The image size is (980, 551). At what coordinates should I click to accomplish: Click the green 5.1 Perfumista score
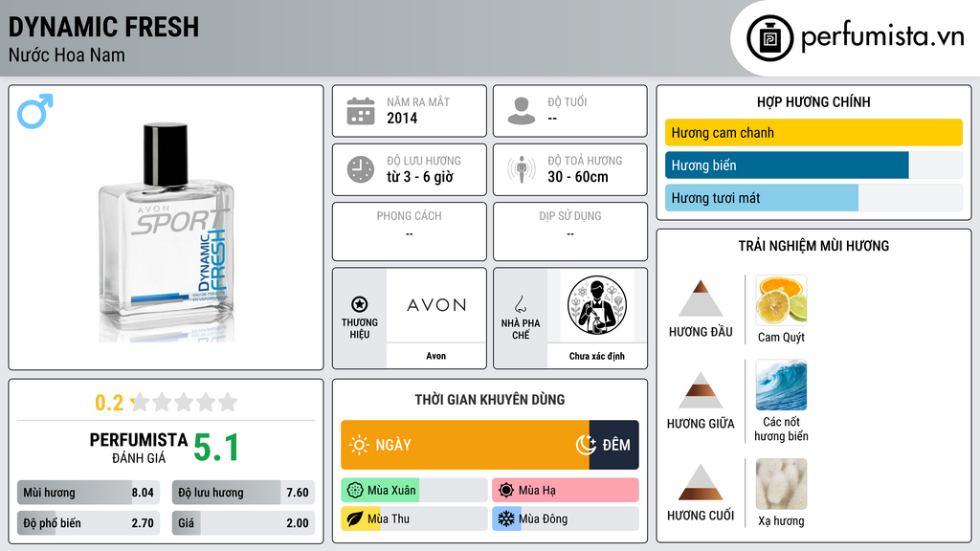[x=216, y=448]
